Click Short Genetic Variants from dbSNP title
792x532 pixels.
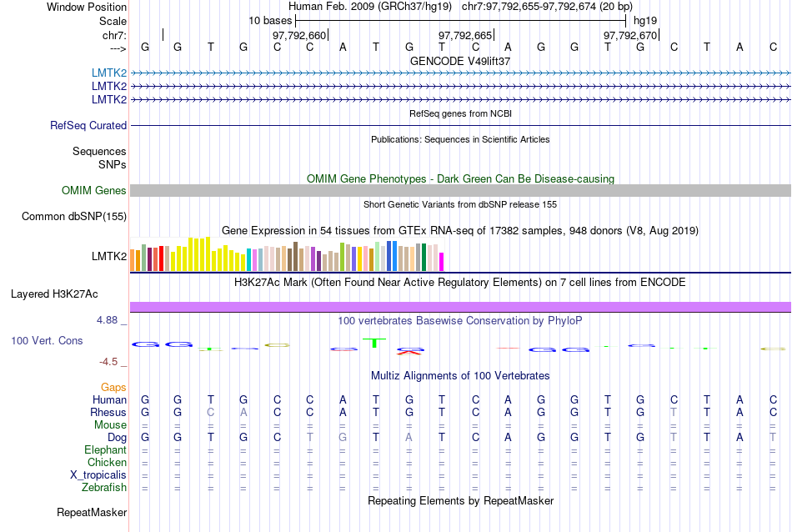(x=460, y=204)
